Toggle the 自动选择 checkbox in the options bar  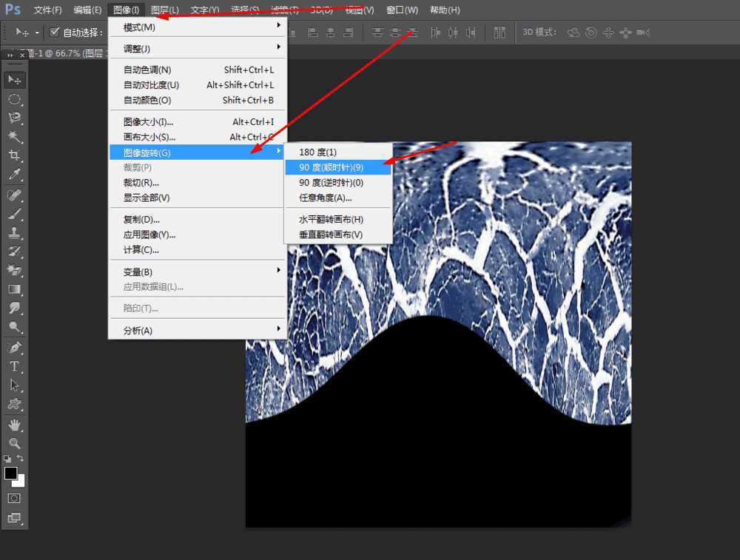point(55,32)
